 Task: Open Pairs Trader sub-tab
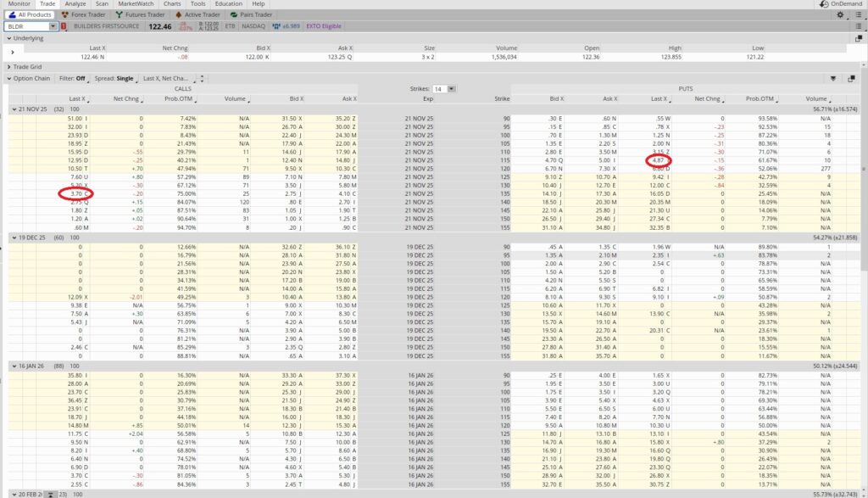tap(252, 14)
